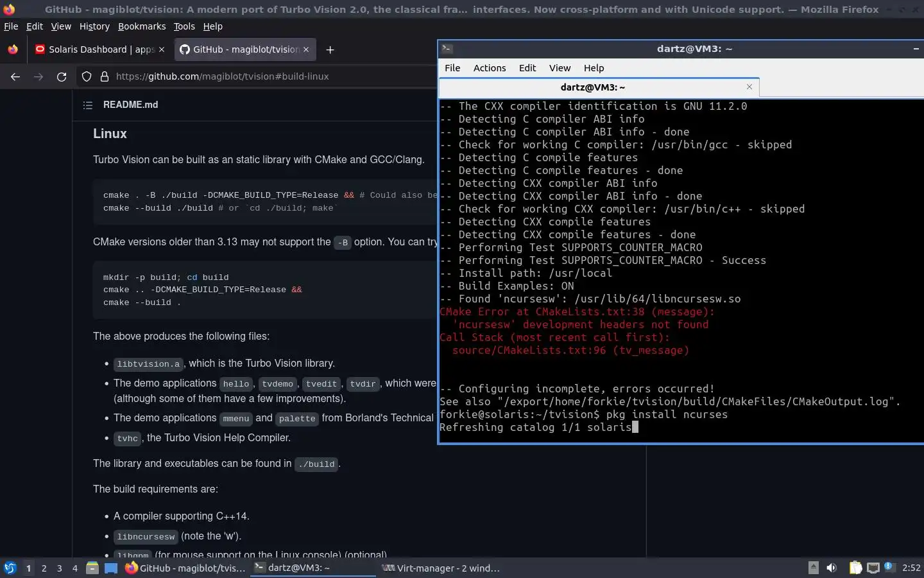Click the hello code label

tap(236, 384)
